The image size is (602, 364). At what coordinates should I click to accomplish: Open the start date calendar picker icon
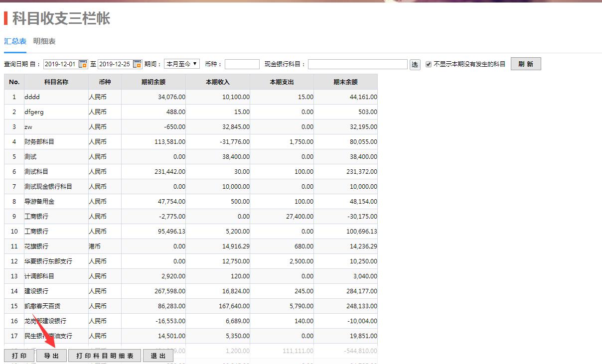pos(83,64)
